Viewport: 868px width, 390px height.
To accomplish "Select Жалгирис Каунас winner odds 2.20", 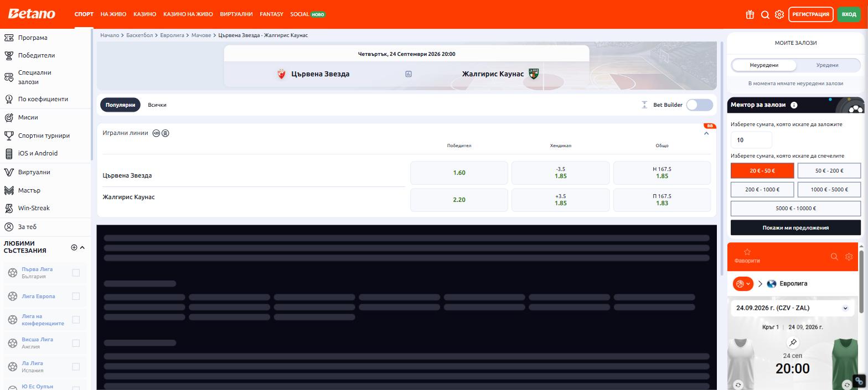I will [459, 200].
